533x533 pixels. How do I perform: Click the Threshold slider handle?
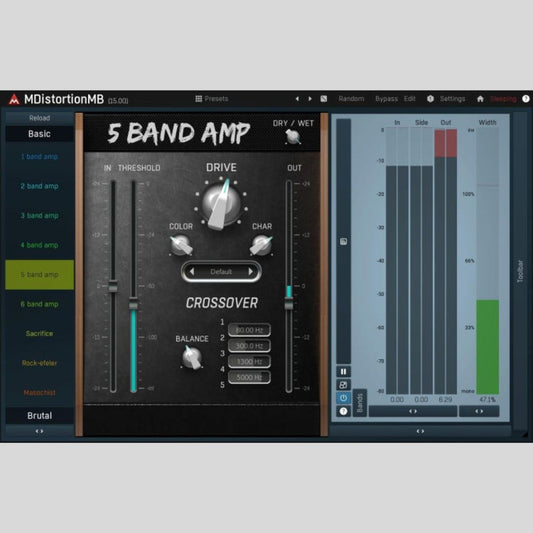click(x=133, y=303)
